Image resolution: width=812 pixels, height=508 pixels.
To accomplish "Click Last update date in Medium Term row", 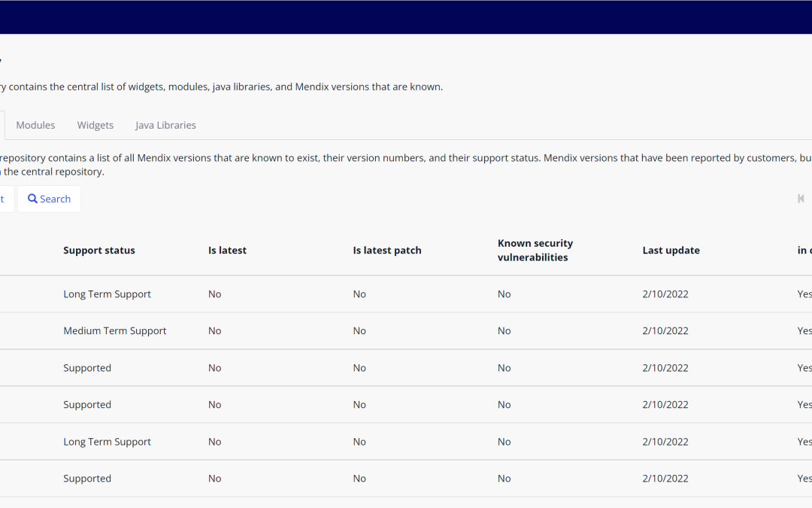I will (665, 331).
